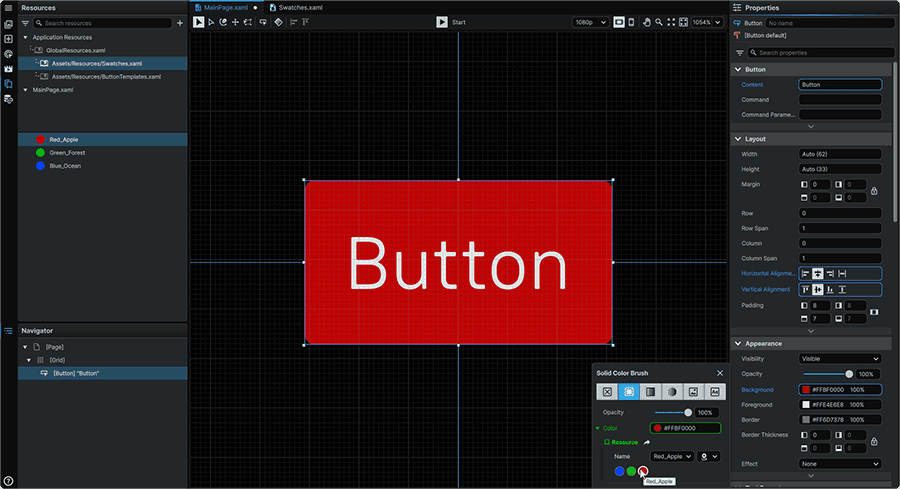Set horizontal alignment to right
The image size is (900, 489).
coord(830,274)
